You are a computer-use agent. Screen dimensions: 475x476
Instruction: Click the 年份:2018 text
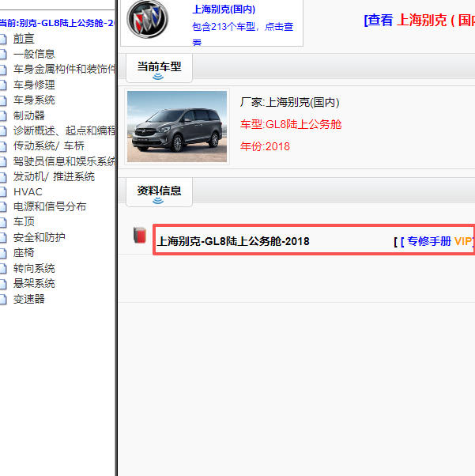tap(265, 146)
